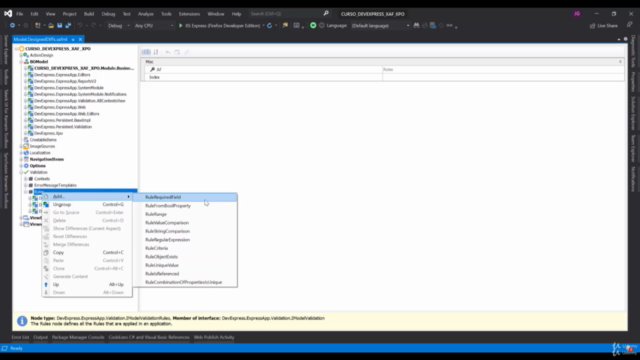
Task: Choose RuleRange from the submenu
Action: click(x=185, y=214)
